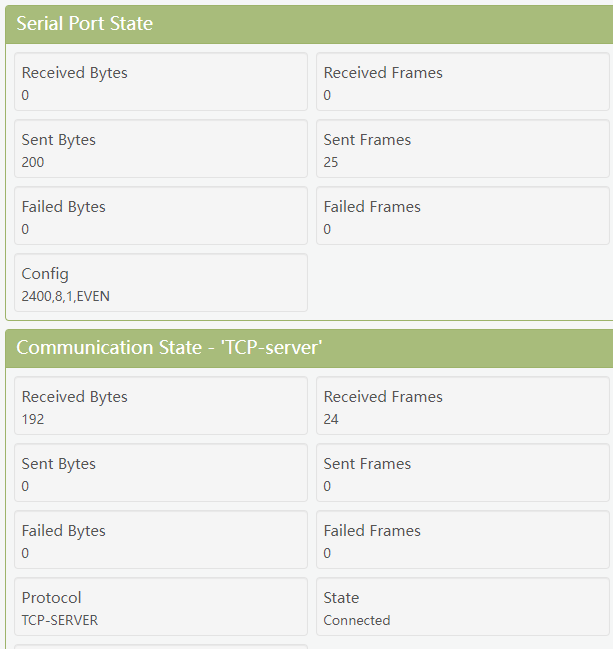Select the TCP-server Failed Frames field
The image size is (613, 649).
[x=463, y=540]
